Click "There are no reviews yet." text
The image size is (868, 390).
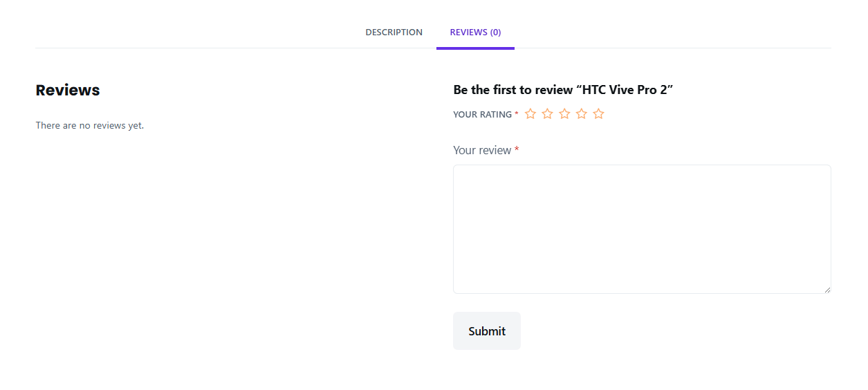tap(90, 126)
